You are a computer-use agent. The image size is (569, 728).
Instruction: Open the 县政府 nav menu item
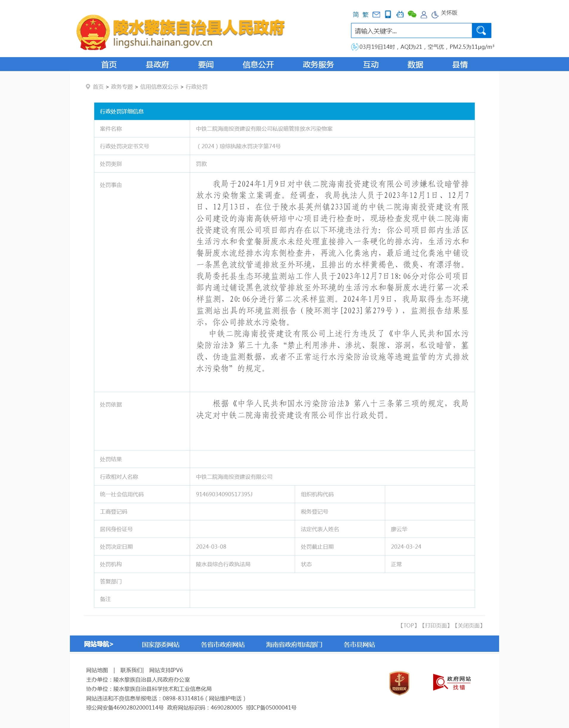pyautogui.click(x=157, y=64)
